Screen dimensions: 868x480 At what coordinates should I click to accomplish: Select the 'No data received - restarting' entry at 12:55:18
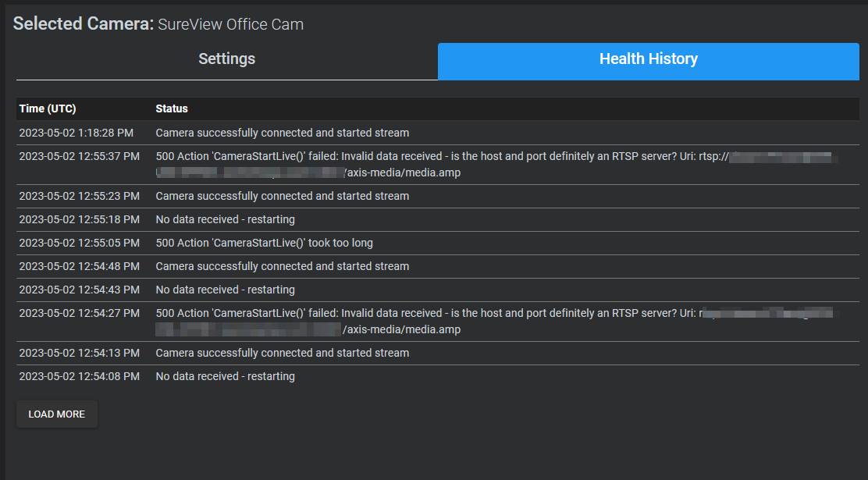(225, 219)
